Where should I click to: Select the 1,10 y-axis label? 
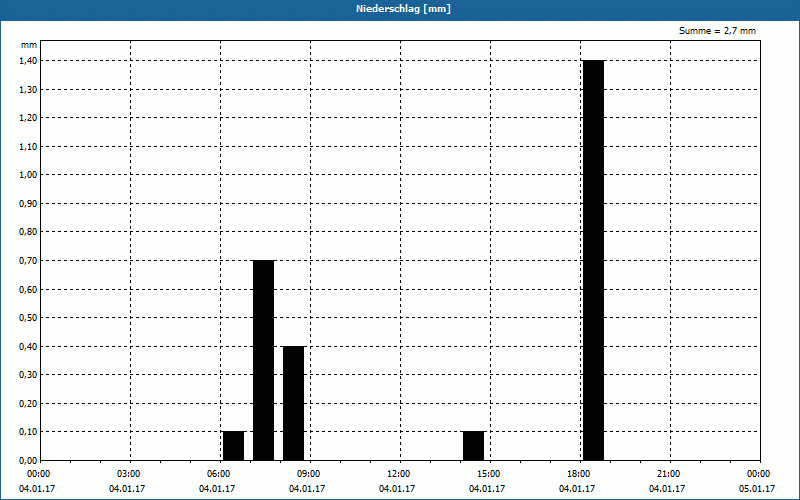click(x=29, y=146)
